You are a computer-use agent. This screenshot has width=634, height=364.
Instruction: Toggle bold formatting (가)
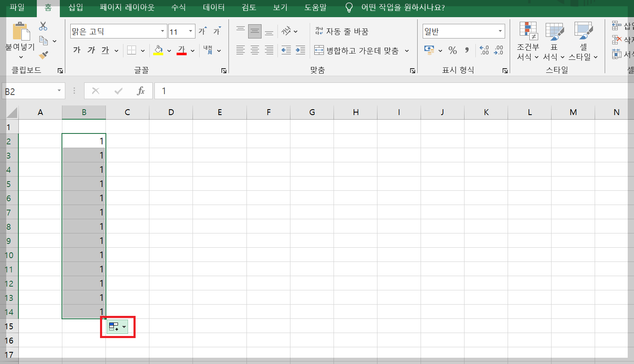(76, 50)
